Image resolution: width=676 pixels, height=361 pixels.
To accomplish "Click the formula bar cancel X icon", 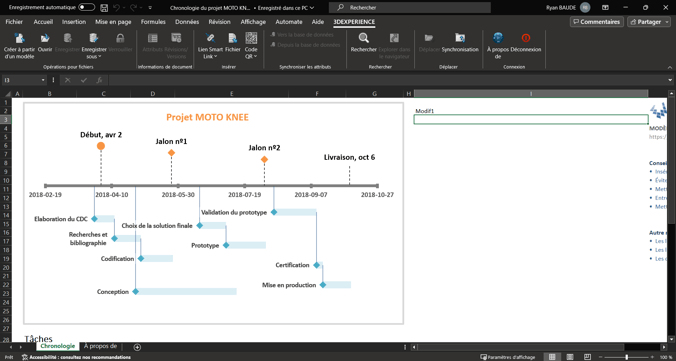I will point(68,80).
